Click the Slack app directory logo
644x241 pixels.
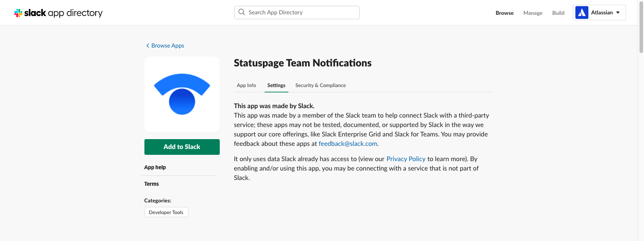point(58,13)
